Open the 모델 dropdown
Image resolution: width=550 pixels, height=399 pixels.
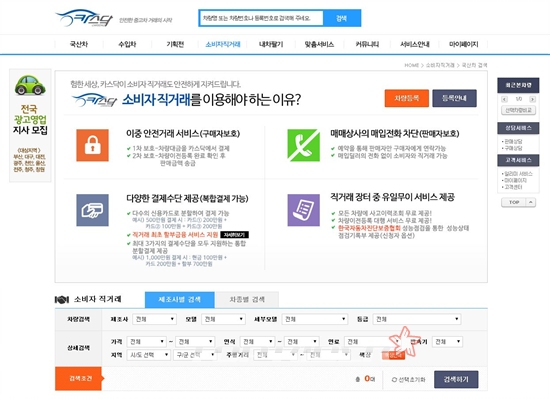pyautogui.click(x=223, y=319)
